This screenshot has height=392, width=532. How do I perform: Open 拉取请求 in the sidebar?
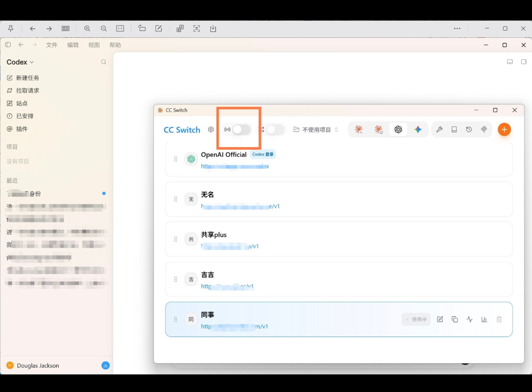pos(23,91)
